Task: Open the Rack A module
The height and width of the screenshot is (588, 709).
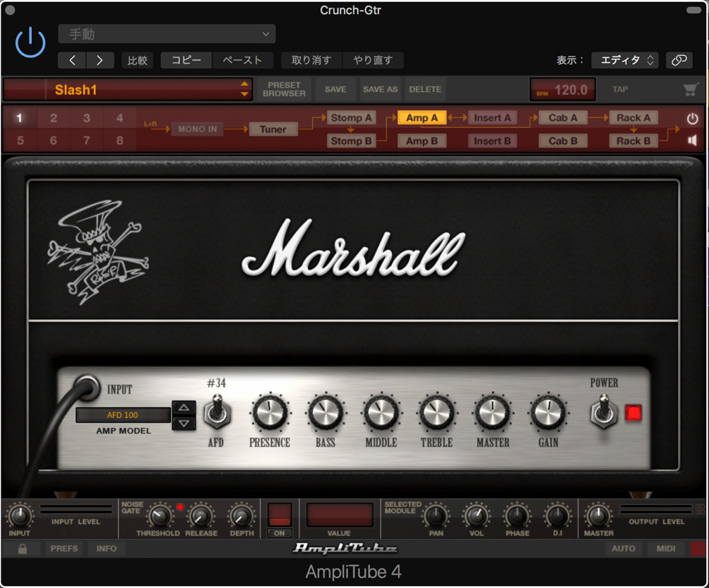Action: tap(633, 118)
